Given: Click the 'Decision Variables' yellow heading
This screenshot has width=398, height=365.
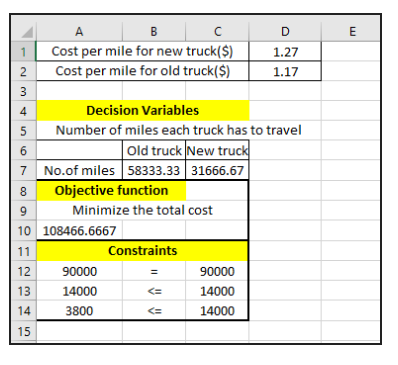Looking at the screenshot, I should coord(142,110).
